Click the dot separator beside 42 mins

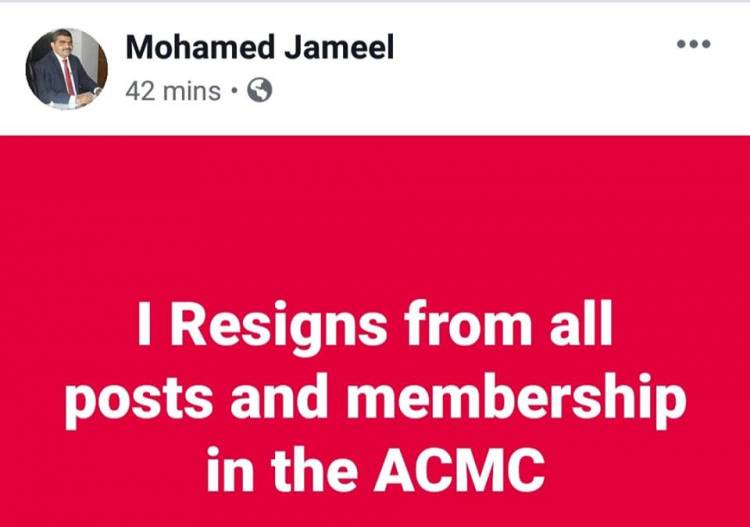click(234, 90)
